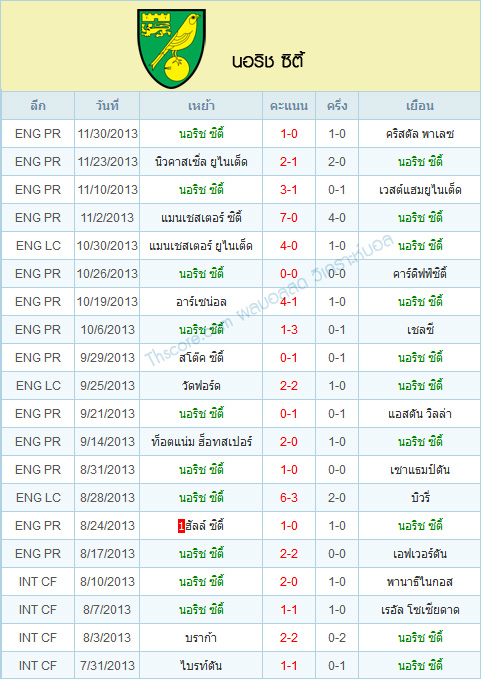Viewport: 481px width, 679px height.
Task: Click the นอริช ซิตี้ page title heading
Action: (x=268, y=60)
